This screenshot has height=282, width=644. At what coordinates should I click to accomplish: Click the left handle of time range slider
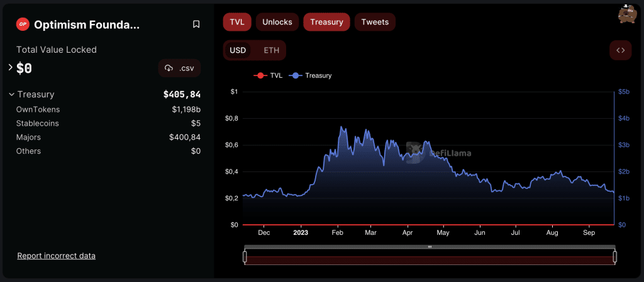point(245,256)
